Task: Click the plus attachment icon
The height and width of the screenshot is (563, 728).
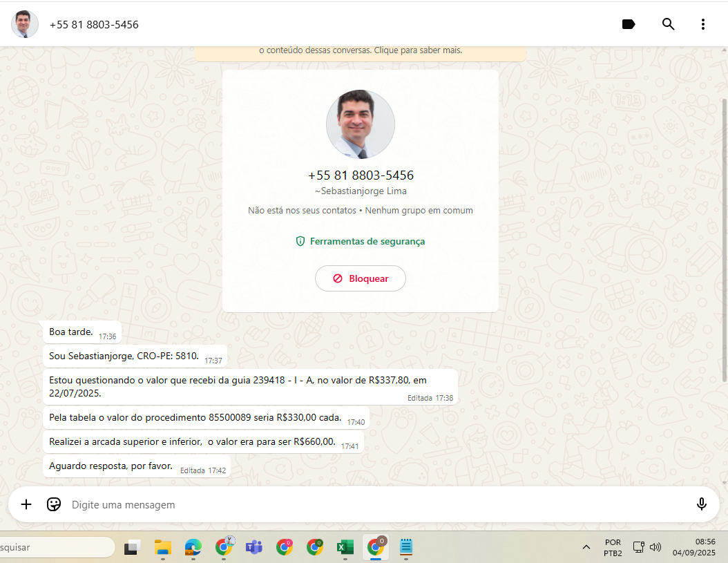Action: [x=26, y=504]
